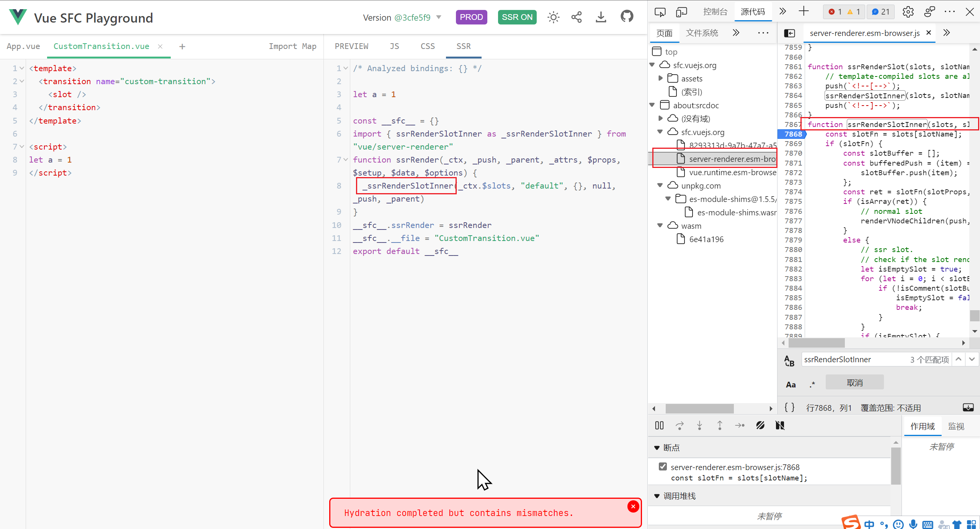Add a new DevTools tab with plus
Viewport: 980px width, 529px height.
click(804, 11)
